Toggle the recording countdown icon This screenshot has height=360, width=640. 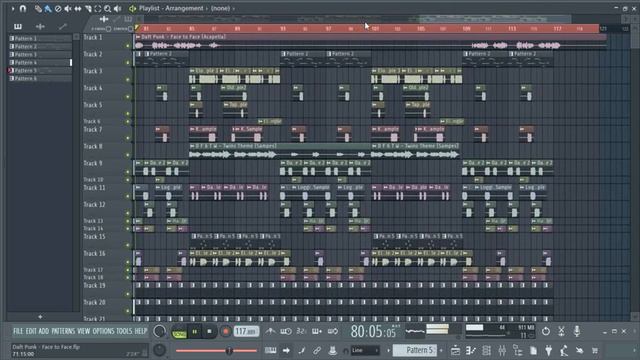301,331
